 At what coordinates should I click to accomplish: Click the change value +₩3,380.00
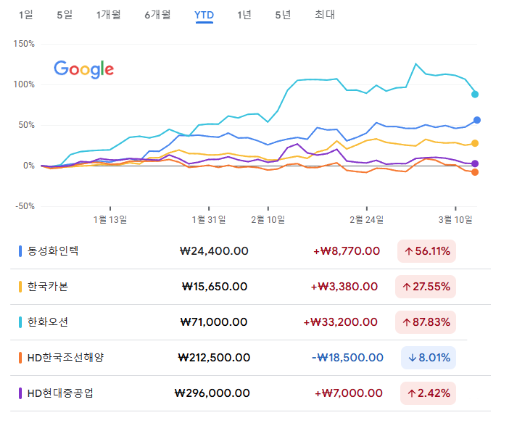pos(344,287)
